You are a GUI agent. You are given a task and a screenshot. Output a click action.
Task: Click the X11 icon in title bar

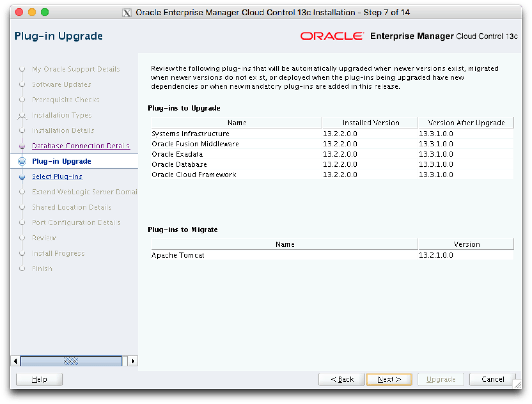tap(127, 13)
